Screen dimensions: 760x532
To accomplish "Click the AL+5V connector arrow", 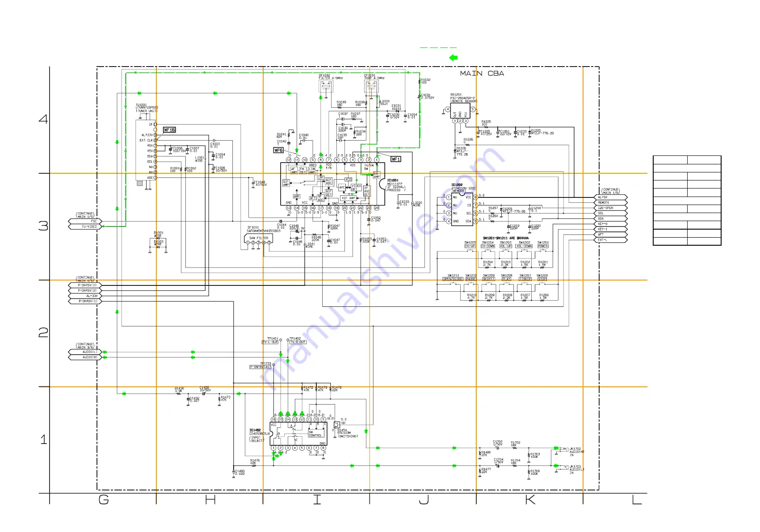I will coord(611,197).
